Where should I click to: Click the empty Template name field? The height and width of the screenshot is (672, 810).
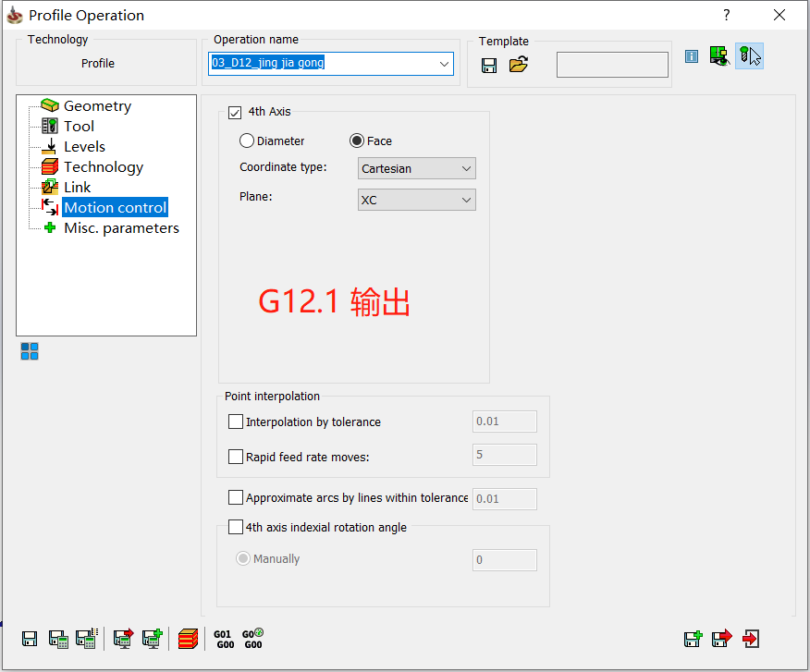pyautogui.click(x=612, y=65)
